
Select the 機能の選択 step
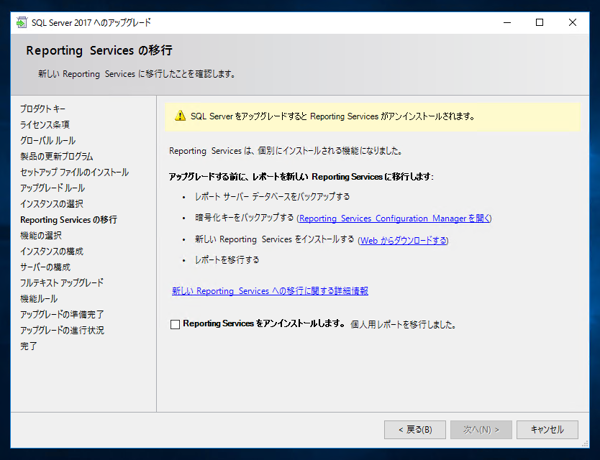point(41,235)
